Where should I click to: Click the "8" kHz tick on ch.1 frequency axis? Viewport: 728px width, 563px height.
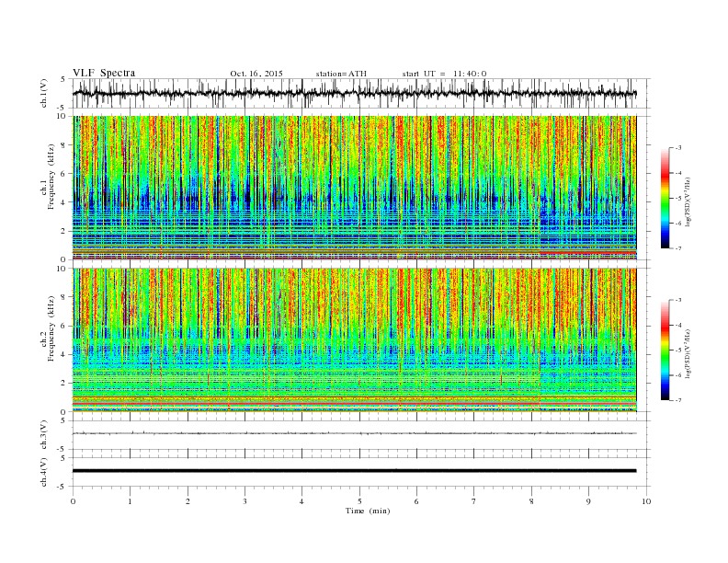pos(64,145)
